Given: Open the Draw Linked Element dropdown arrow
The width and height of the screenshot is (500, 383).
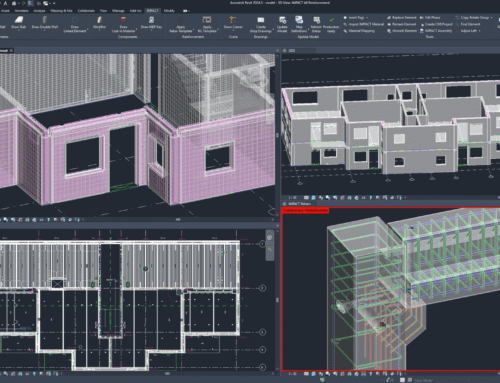Looking at the screenshot, I should (87, 31).
